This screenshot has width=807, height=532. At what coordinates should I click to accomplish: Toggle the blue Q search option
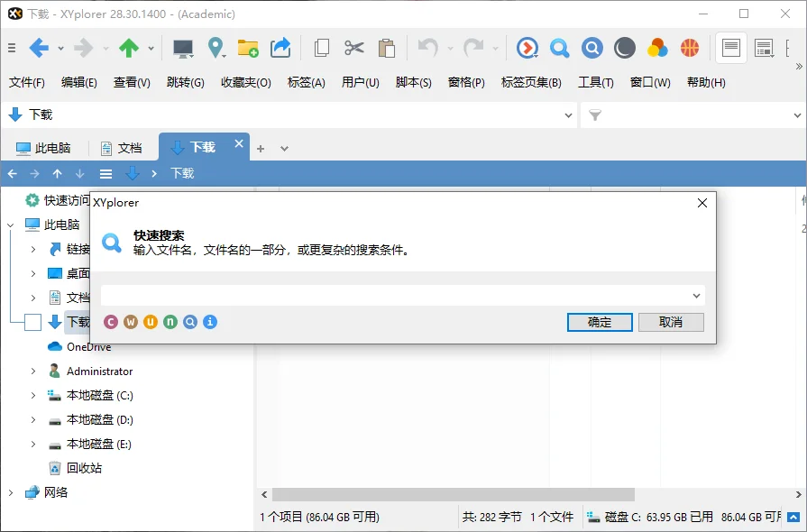190,322
